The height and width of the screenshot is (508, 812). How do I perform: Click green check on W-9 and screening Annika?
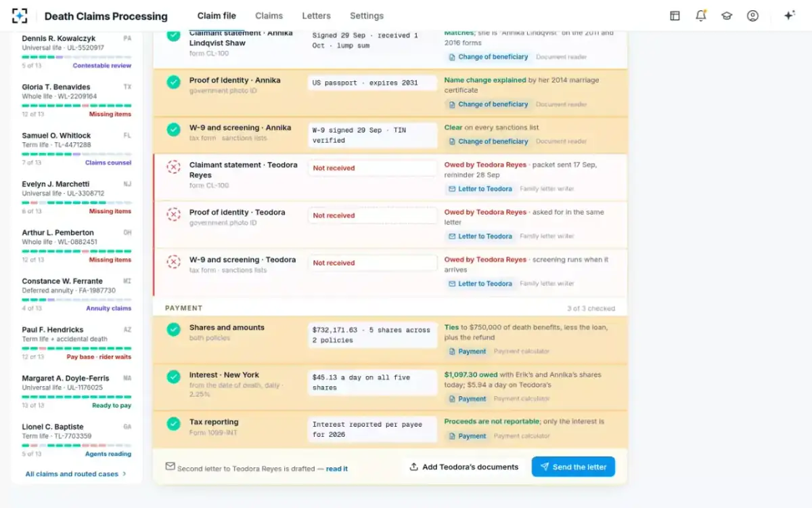(174, 129)
